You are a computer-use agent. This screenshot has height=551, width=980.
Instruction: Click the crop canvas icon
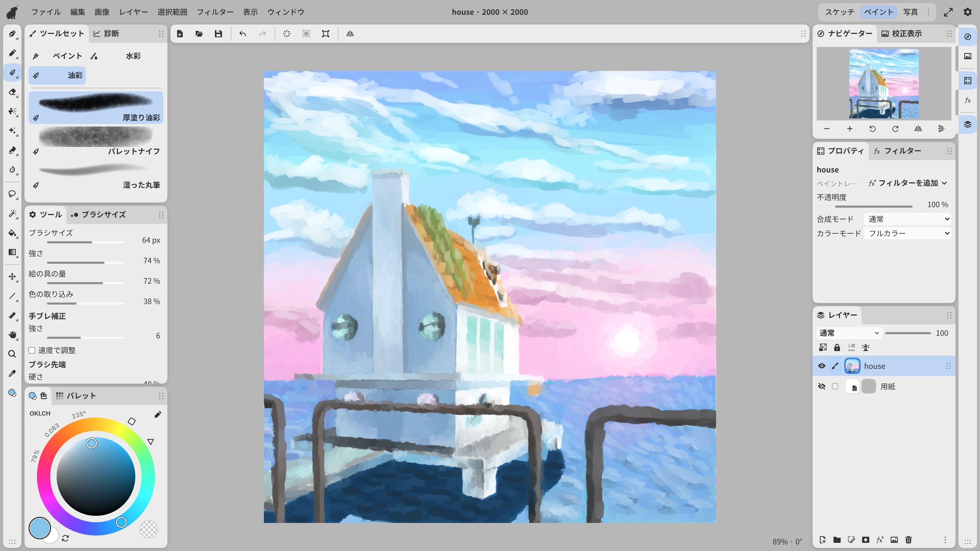326,34
